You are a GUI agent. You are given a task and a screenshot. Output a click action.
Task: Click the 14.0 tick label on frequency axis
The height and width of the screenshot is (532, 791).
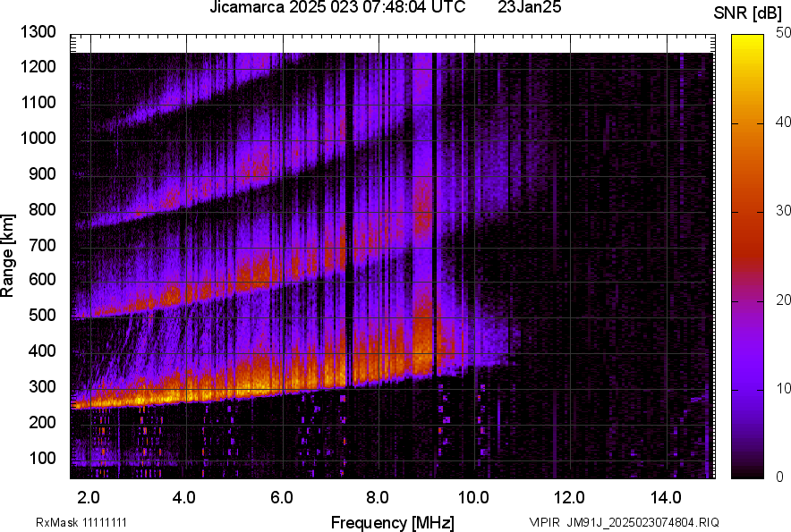(x=667, y=497)
